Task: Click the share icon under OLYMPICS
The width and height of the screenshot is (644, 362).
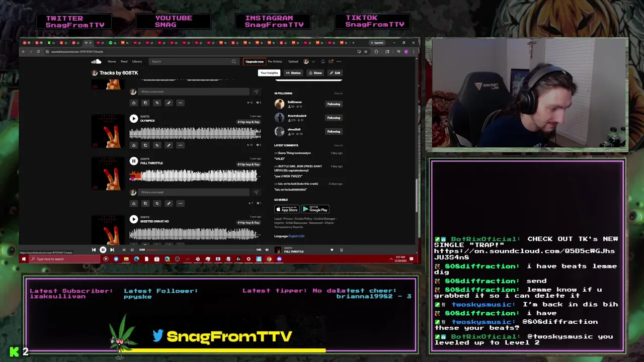Action: 133,145
